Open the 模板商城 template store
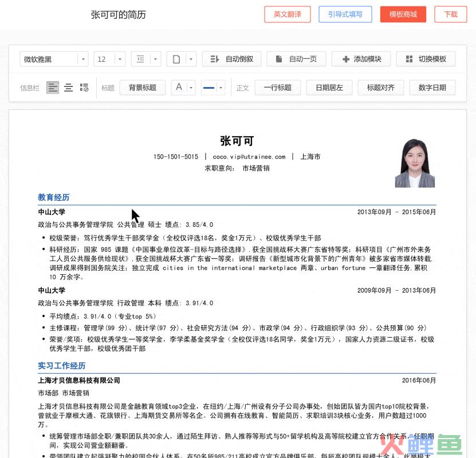Viewport: 476px width, 458px height. (x=403, y=14)
